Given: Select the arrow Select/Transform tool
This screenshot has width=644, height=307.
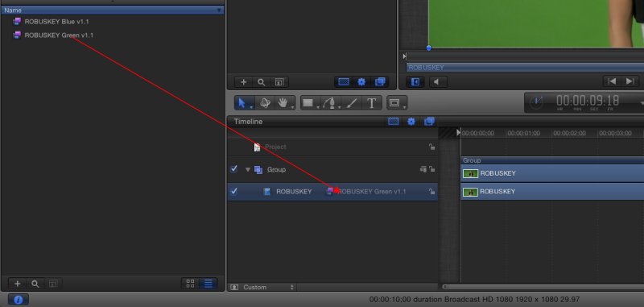Looking at the screenshot, I should click(242, 103).
